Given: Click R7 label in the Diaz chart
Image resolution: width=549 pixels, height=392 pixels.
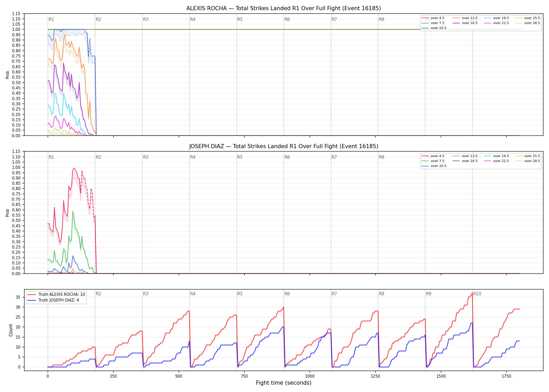Looking at the screenshot, I should (334, 157).
